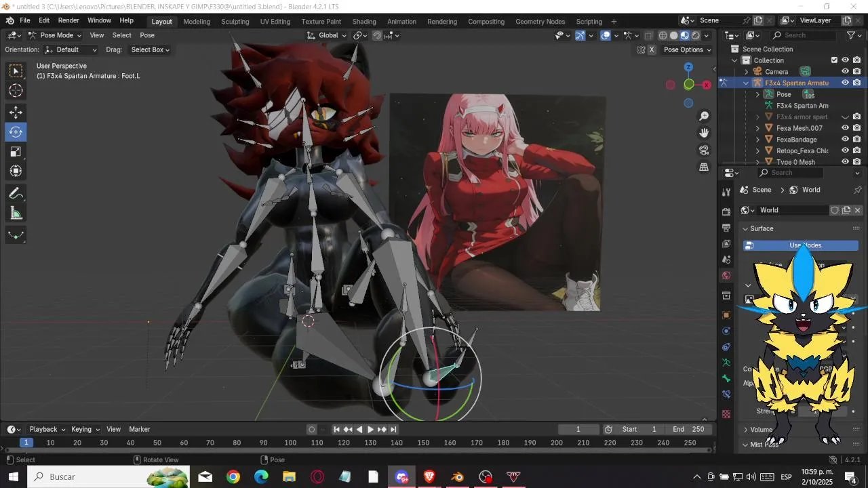The image size is (868, 488).
Task: Open the Output properties tab
Action: [726, 228]
